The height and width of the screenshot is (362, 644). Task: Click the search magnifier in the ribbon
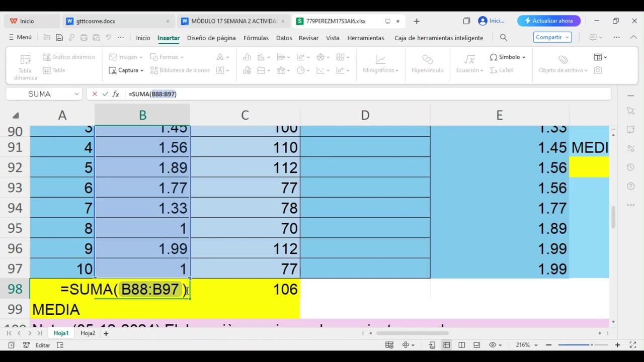[x=503, y=38]
